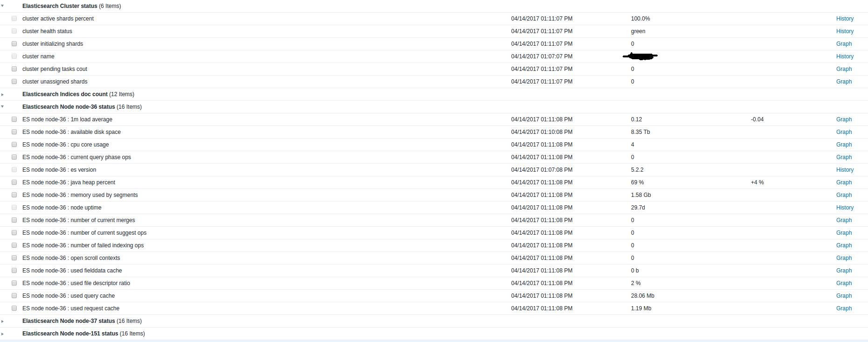Show Graph for node-36 used query cache
The height and width of the screenshot is (342, 868).
tap(844, 296)
